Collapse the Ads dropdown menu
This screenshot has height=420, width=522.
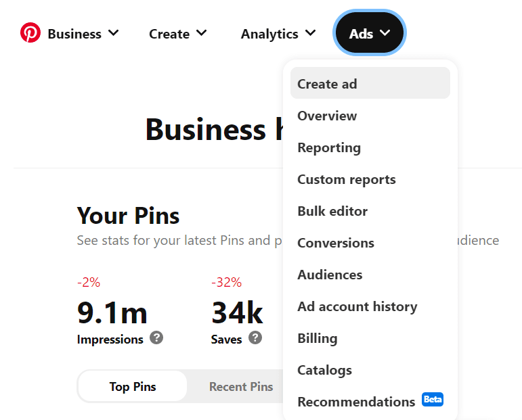pyautogui.click(x=370, y=33)
